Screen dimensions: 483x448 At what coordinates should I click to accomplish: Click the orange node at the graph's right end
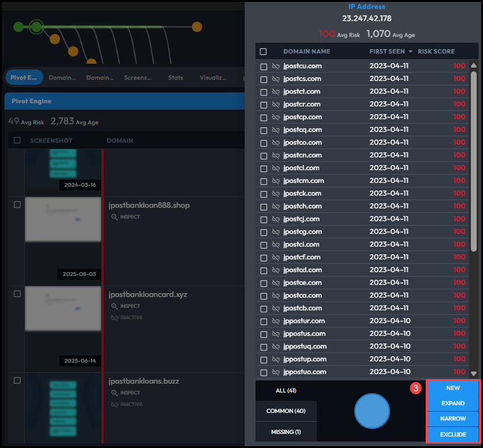tap(197, 27)
